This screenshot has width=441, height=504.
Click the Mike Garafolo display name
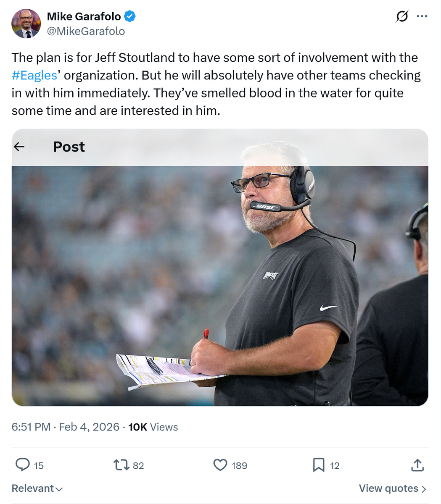84,16
